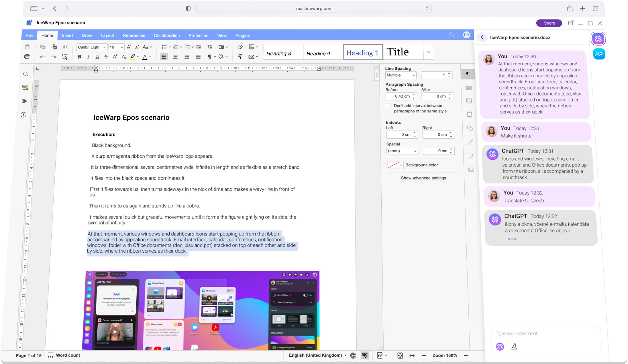Switch to the Insert tab

(x=67, y=35)
